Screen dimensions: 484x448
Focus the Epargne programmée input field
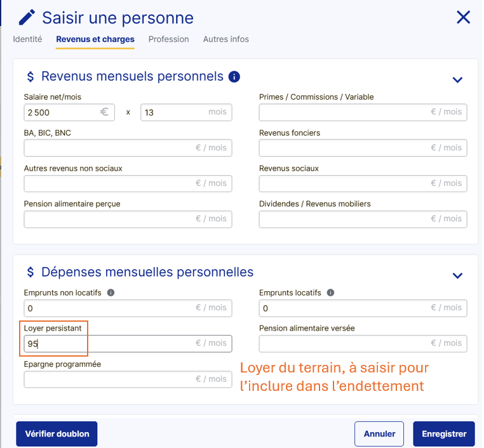(108, 379)
